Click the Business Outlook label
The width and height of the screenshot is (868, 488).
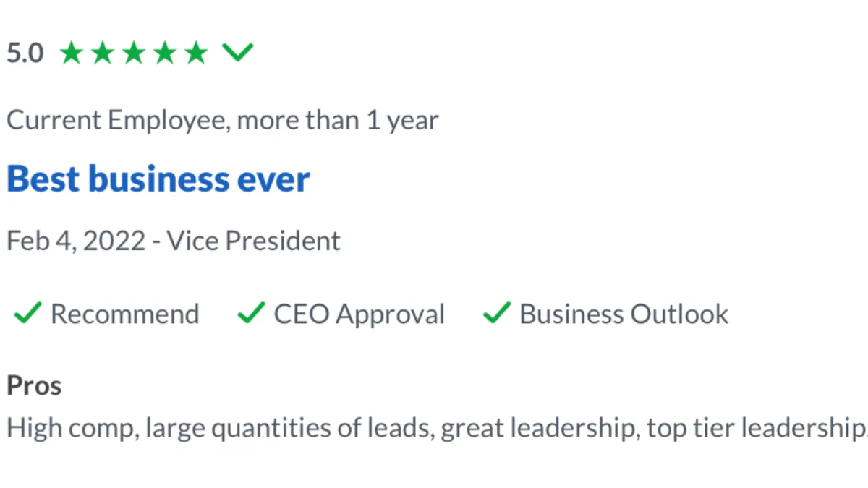(624, 314)
